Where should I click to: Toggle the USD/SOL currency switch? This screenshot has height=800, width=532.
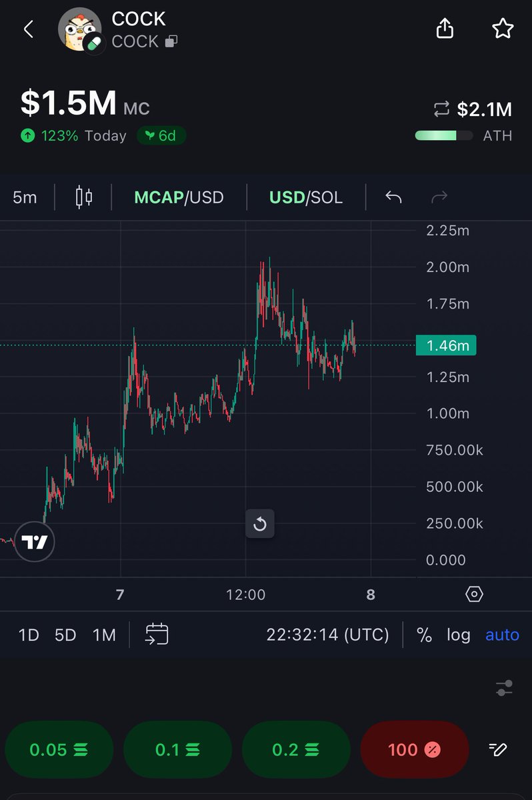[306, 197]
